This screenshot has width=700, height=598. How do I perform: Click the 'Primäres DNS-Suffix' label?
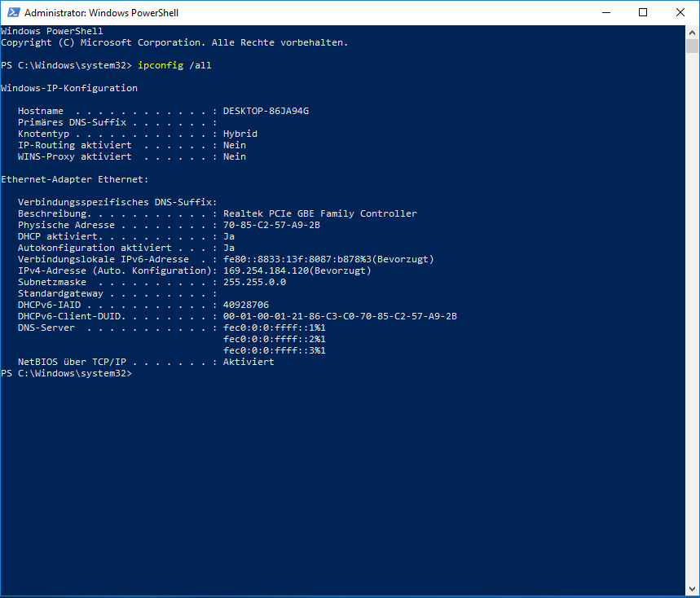72,122
